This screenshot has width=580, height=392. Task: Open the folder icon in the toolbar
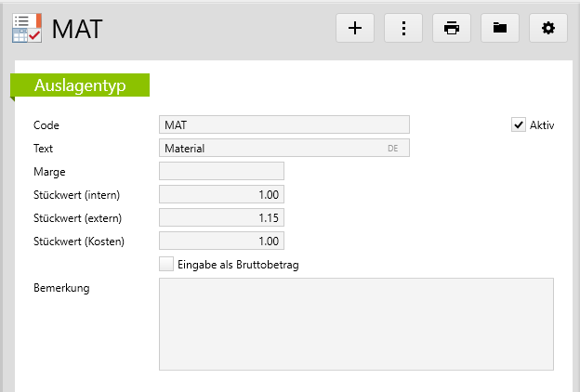[500, 28]
